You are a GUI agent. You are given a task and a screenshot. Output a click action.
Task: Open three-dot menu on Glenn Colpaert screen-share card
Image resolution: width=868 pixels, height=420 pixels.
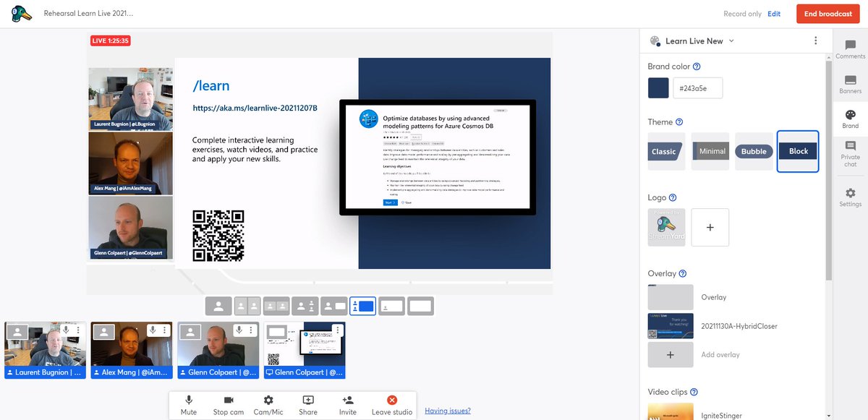pos(338,330)
